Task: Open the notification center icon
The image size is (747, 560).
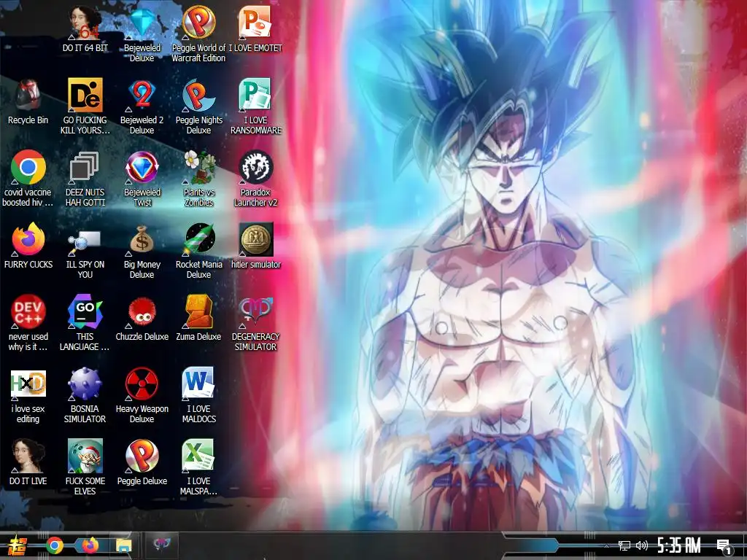Action: pos(724,546)
